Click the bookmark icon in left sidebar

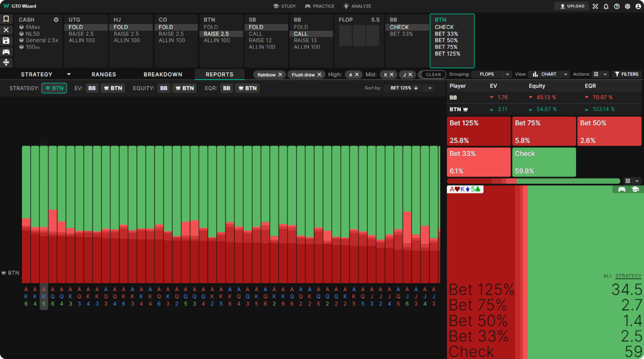[6, 19]
